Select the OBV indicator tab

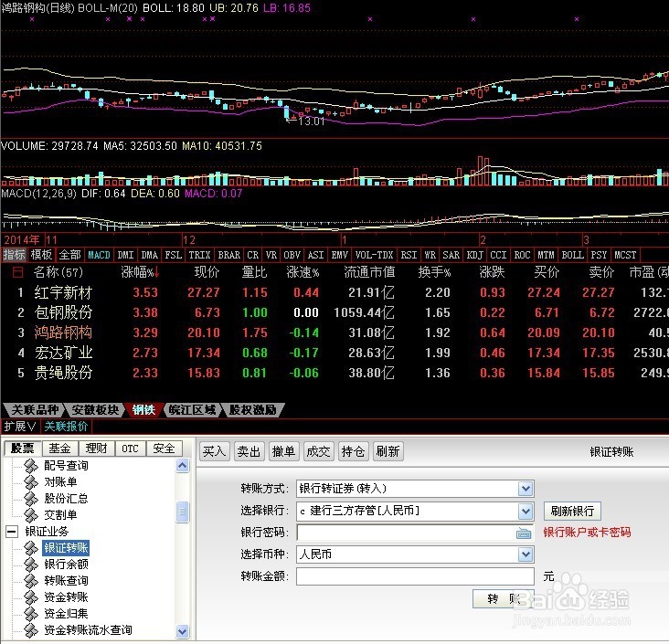pyautogui.click(x=292, y=255)
